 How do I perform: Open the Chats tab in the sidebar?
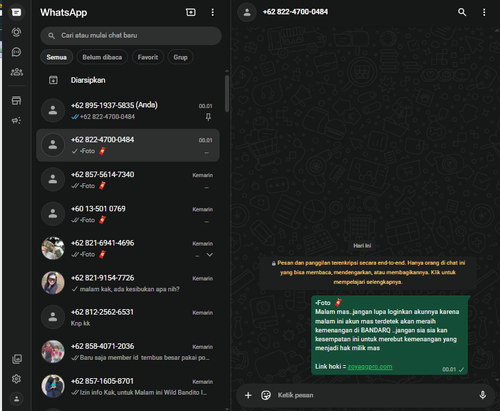coord(16,12)
